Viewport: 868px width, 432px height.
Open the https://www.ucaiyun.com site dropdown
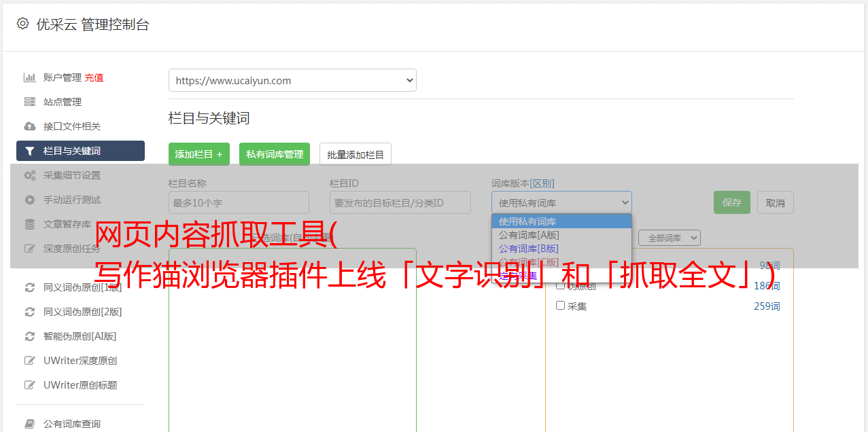[x=292, y=80]
